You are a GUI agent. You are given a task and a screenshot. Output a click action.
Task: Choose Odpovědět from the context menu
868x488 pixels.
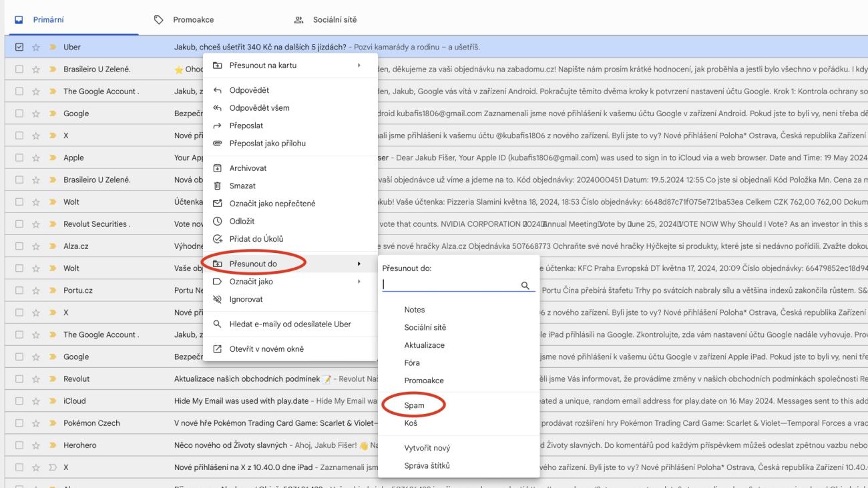(290, 90)
